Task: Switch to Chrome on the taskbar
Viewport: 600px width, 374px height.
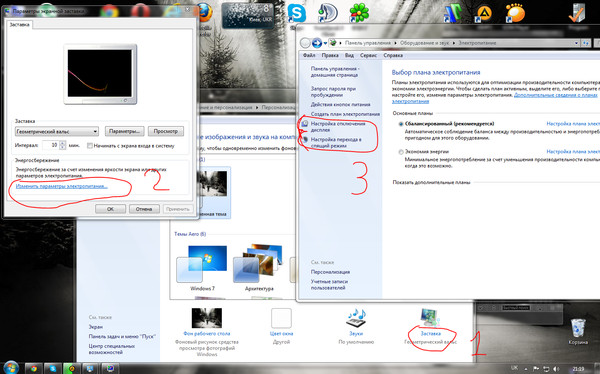Action: 33,368
